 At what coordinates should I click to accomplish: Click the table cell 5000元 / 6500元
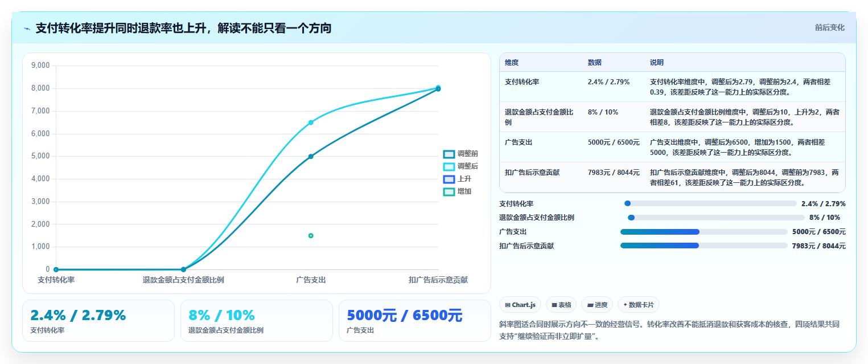[614, 142]
